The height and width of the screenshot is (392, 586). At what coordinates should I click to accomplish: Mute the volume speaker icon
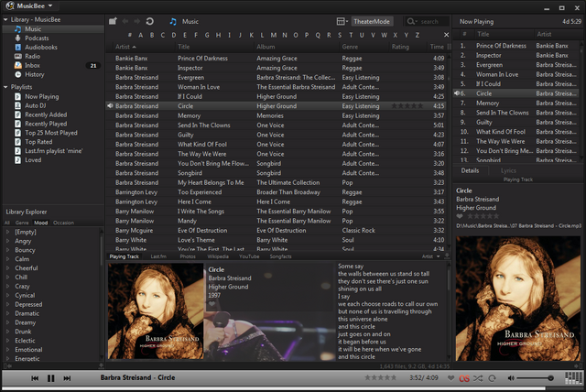pos(511,378)
